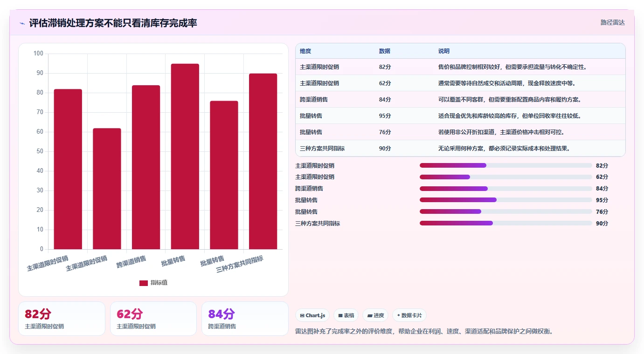Click the 表格 chip
The width and height of the screenshot is (644, 354).
coord(346,315)
